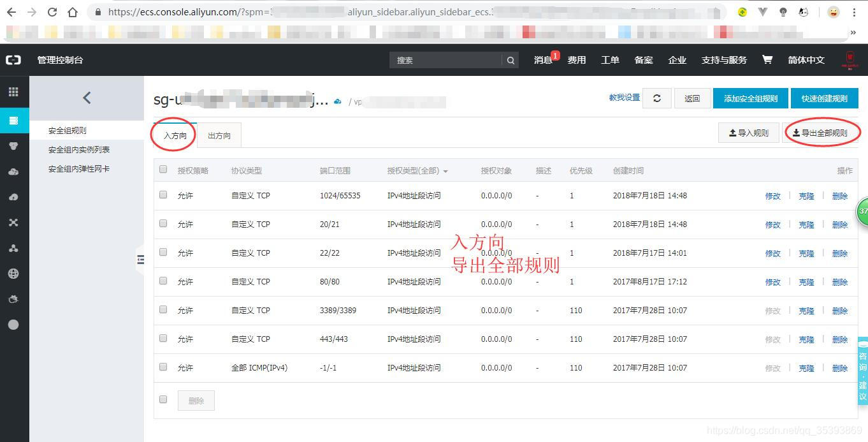The image size is (868, 442).
Task: Click the bulk 删除 button under the table
Action: pos(196,401)
